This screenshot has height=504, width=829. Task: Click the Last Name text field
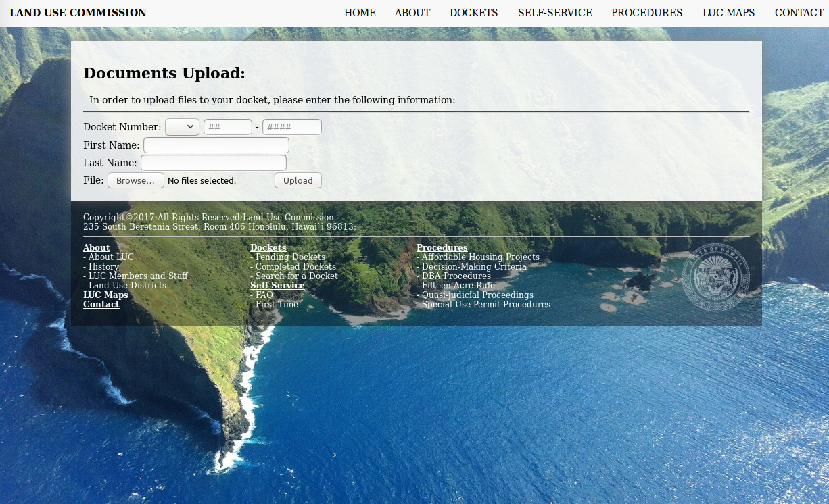[x=213, y=163]
